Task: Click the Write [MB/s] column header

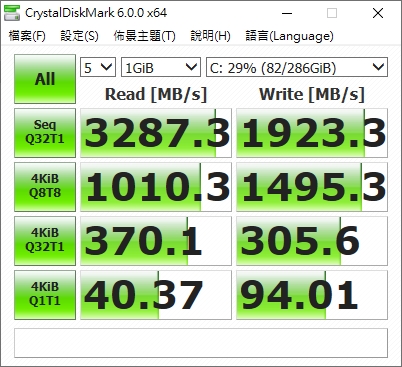Action: 312,94
